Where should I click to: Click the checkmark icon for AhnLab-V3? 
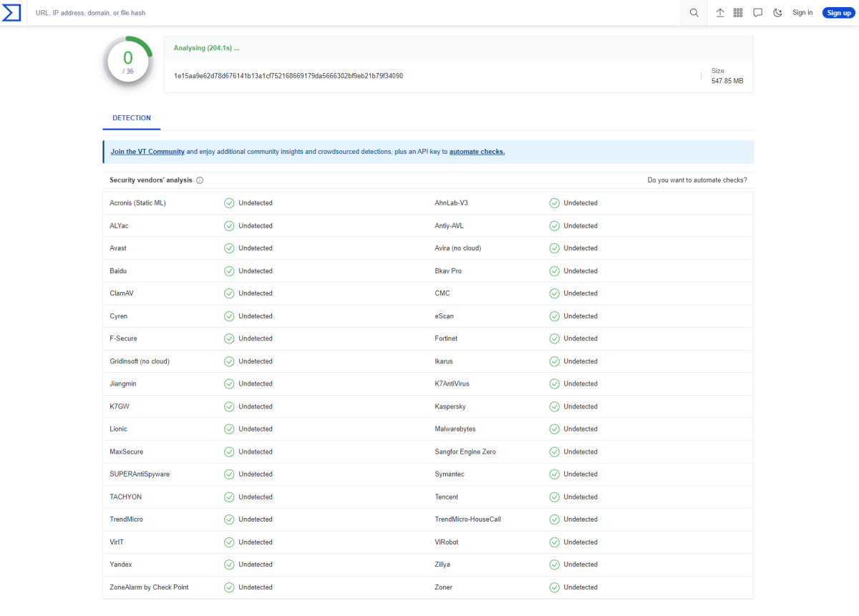(554, 203)
